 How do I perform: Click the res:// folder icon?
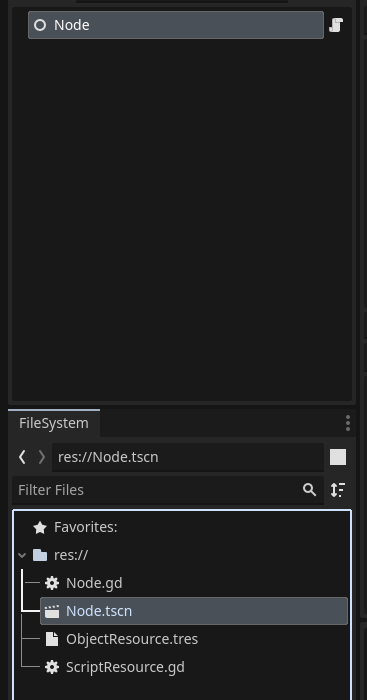(40, 555)
